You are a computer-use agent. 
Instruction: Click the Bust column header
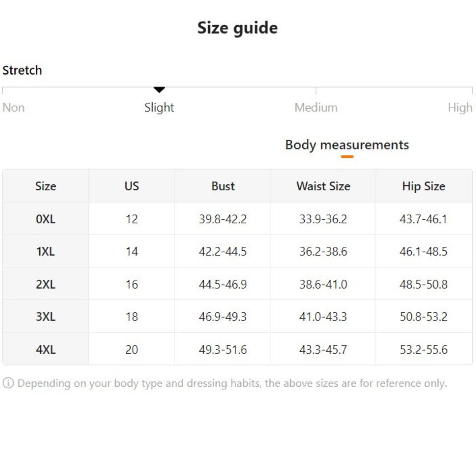(x=223, y=186)
